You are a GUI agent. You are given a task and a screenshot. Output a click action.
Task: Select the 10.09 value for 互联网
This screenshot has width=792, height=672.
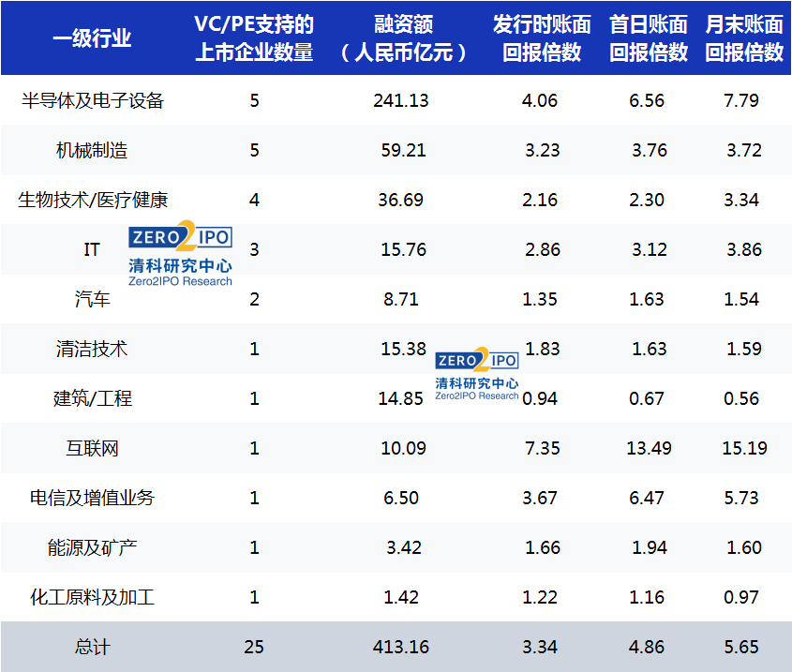point(404,448)
